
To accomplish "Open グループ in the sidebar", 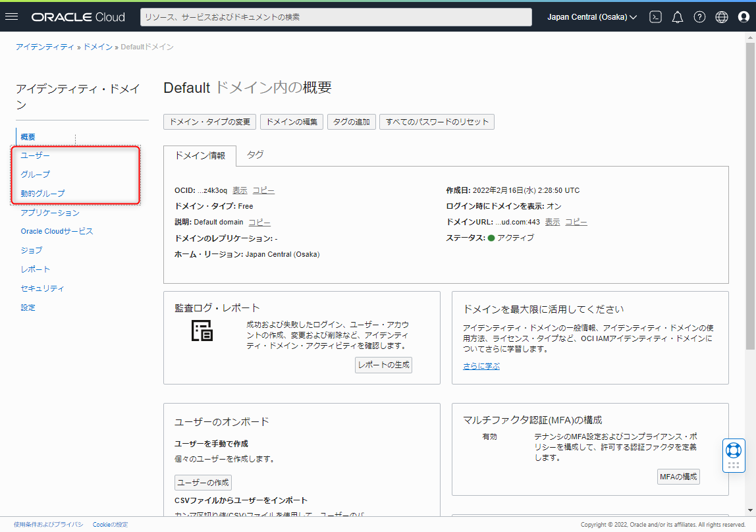I will [x=35, y=174].
